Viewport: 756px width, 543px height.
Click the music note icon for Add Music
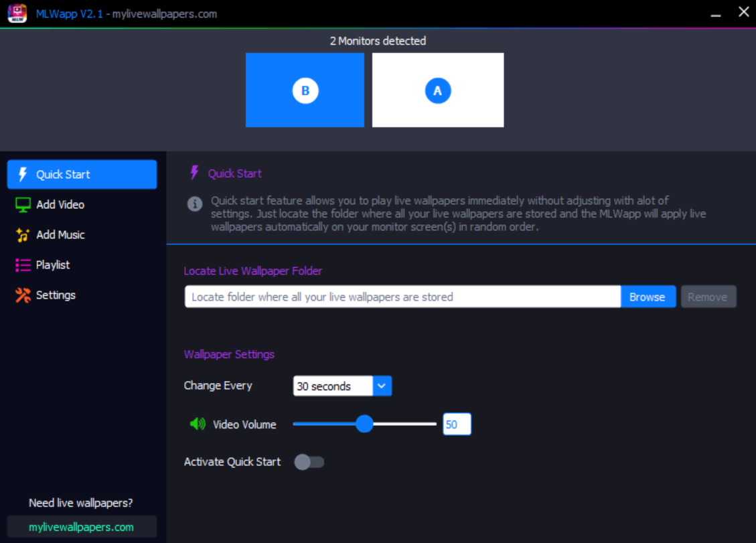(x=23, y=235)
